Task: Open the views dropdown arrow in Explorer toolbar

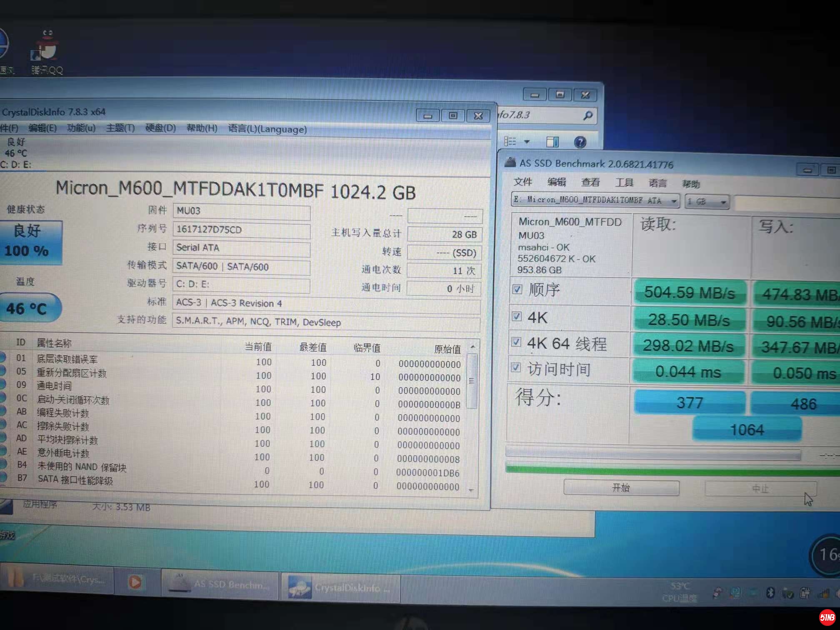Action: coord(527,142)
